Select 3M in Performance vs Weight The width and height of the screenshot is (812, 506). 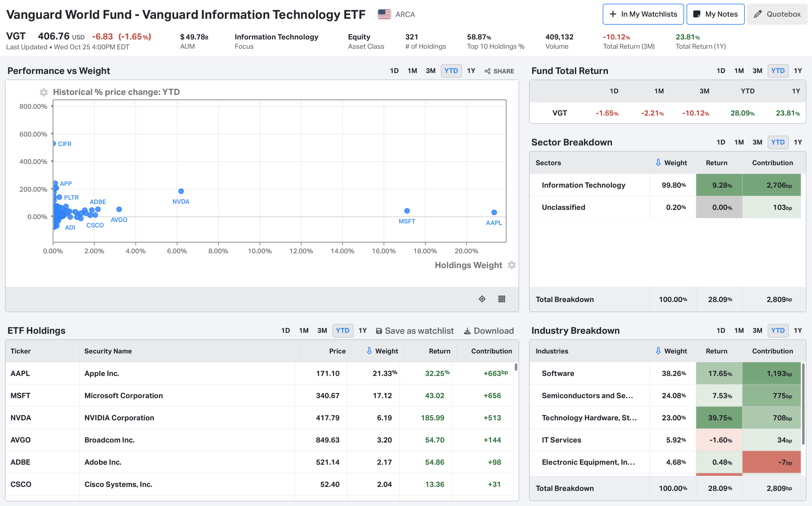[431, 71]
